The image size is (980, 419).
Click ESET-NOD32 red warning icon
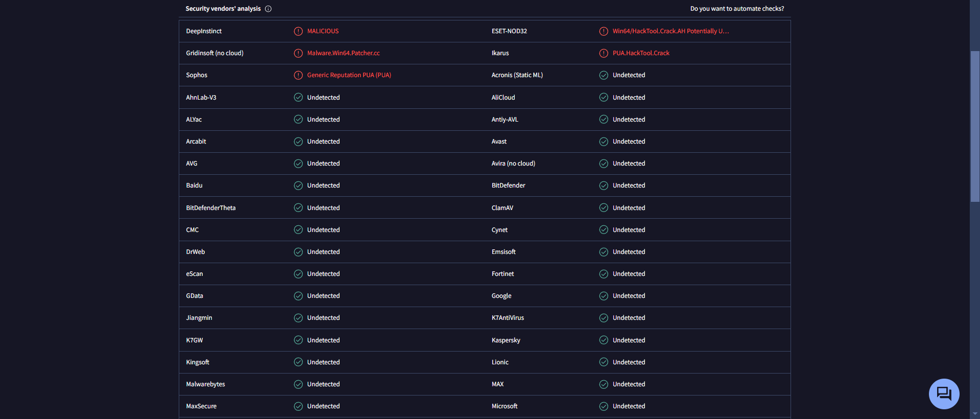(x=604, y=31)
